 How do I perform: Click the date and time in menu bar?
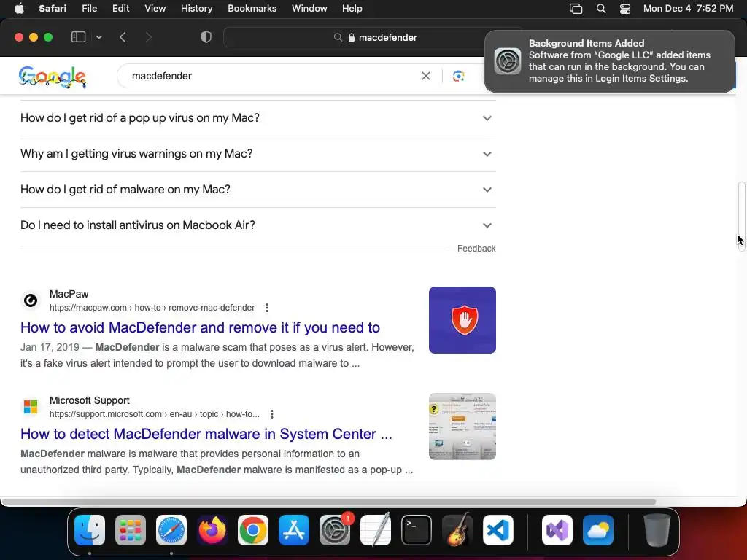point(688,9)
